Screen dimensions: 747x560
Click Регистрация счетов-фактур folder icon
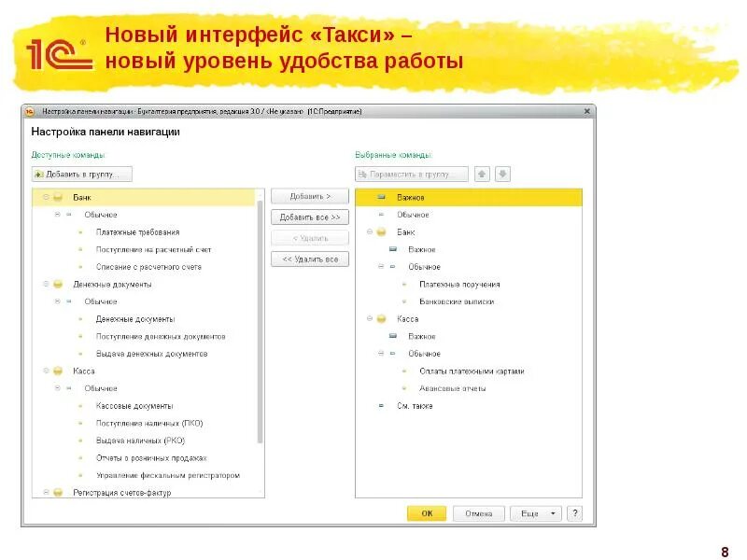(x=58, y=493)
